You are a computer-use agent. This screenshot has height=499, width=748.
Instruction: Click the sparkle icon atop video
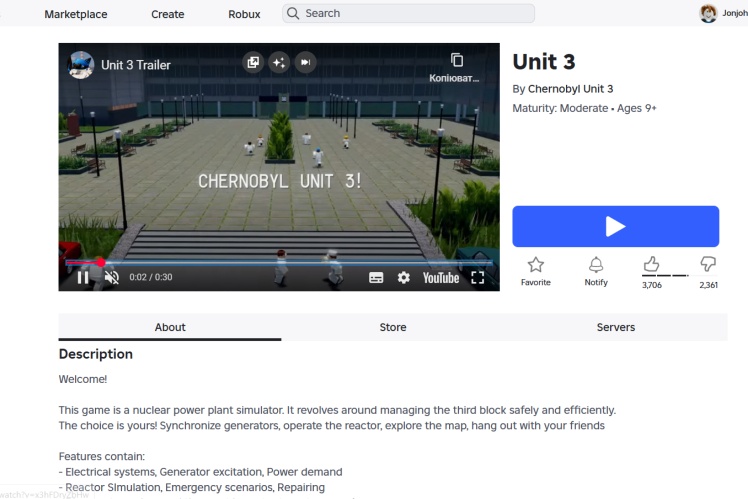(x=279, y=62)
